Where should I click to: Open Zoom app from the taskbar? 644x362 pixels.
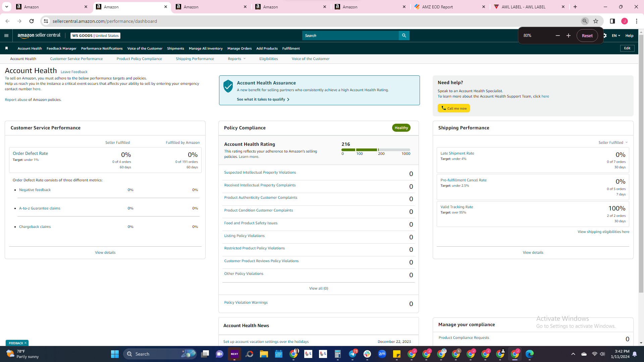tap(382, 354)
